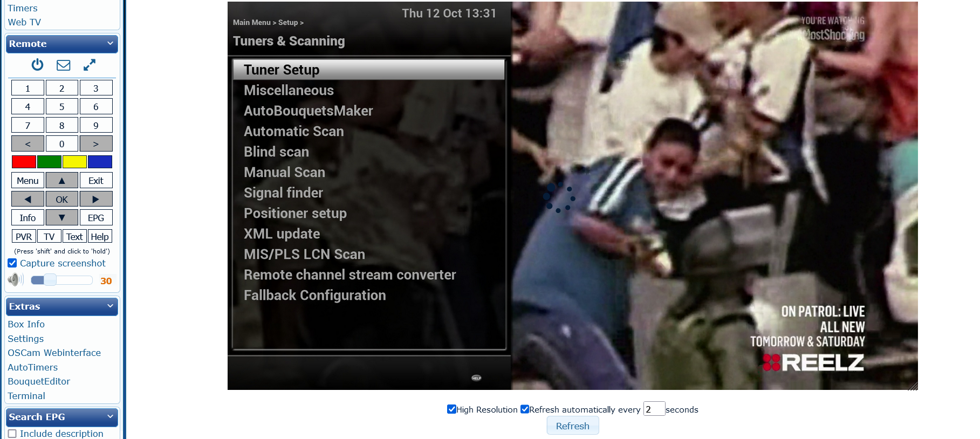Click number 8 on remote keypad
Screen dimensions: 980x439
[61, 125]
